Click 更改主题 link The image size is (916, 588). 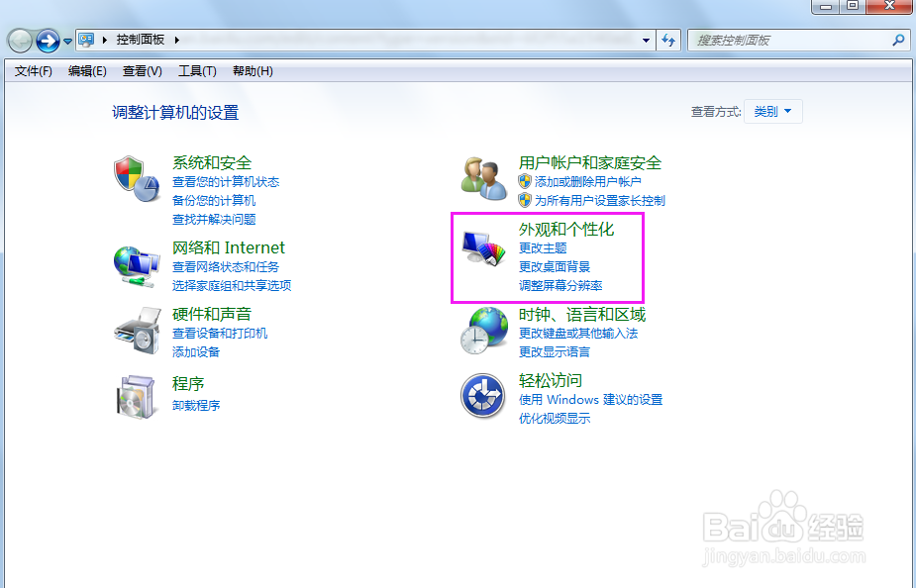[543, 248]
